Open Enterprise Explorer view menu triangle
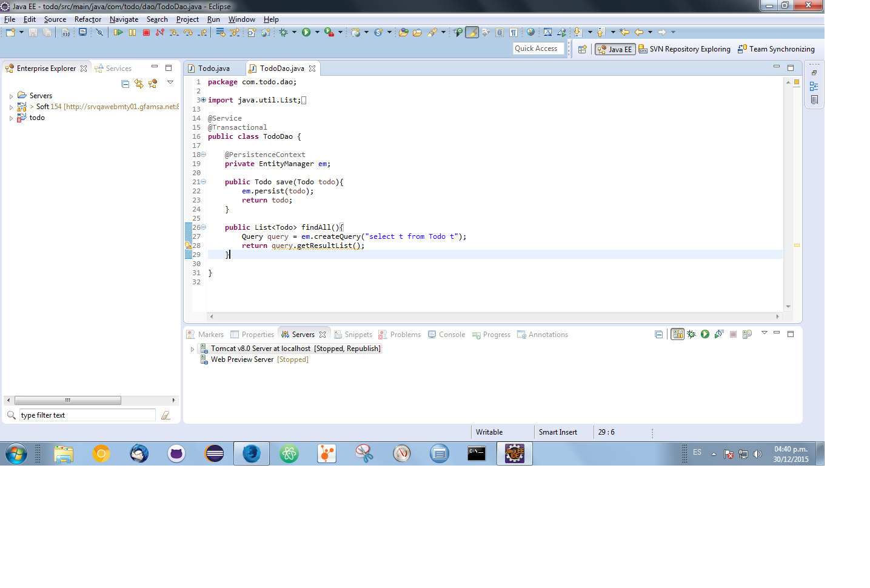The image size is (870, 588). tap(170, 82)
